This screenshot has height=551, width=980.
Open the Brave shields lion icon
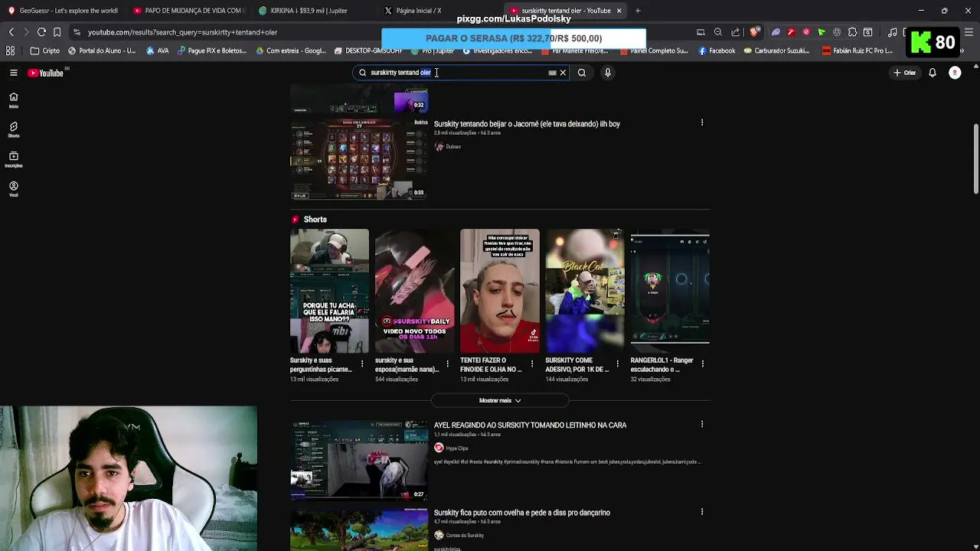point(754,32)
